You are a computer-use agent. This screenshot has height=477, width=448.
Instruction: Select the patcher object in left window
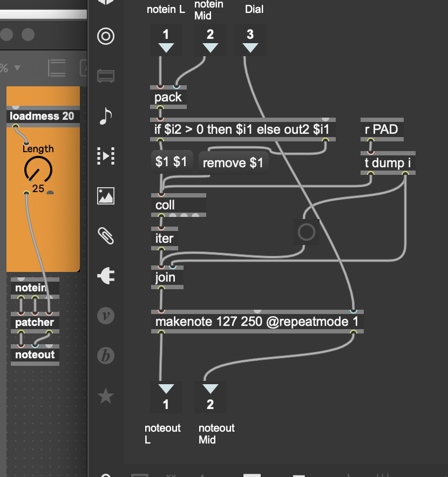click(x=35, y=323)
